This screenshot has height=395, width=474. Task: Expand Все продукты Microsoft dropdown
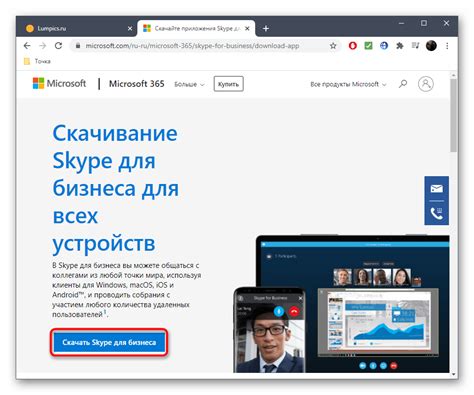[348, 84]
